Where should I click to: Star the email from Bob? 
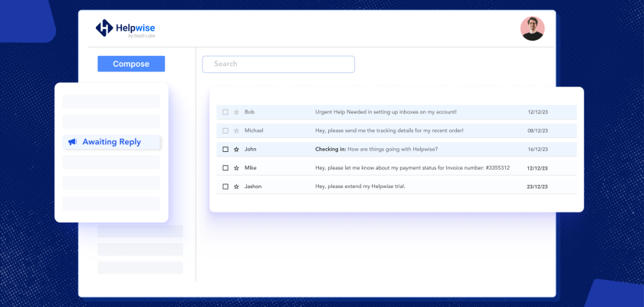pos(236,112)
